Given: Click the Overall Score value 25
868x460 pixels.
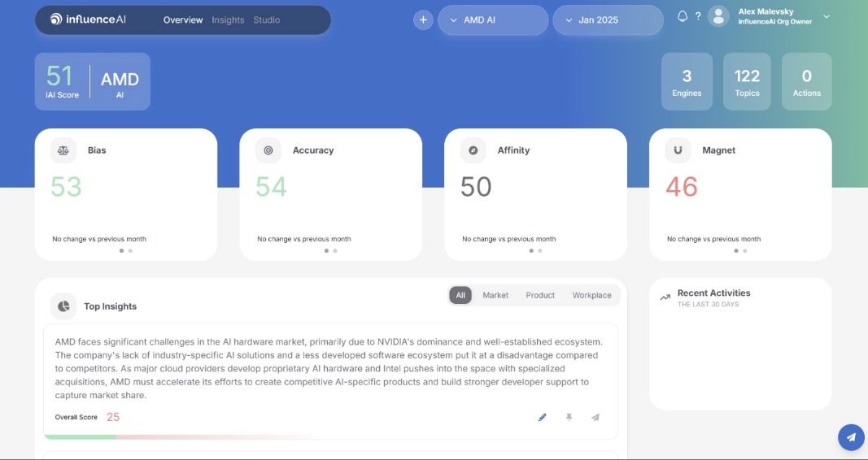Looking at the screenshot, I should tap(113, 417).
